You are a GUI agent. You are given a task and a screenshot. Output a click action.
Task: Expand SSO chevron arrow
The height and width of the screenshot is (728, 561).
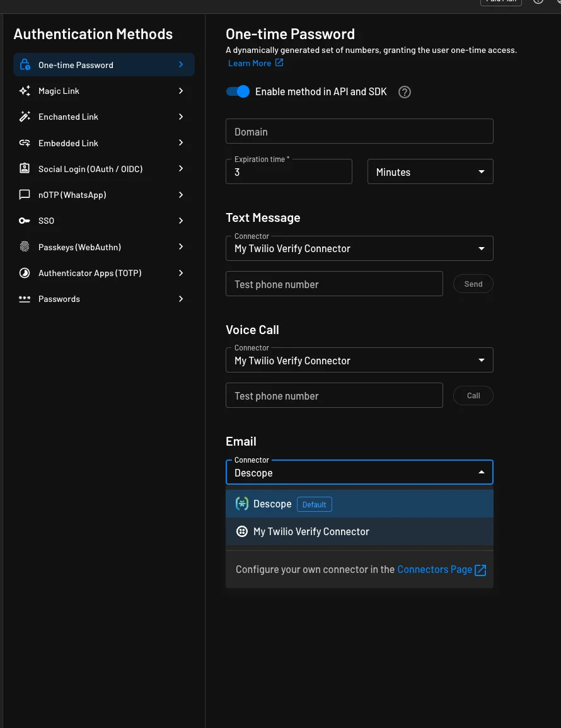pyautogui.click(x=181, y=221)
